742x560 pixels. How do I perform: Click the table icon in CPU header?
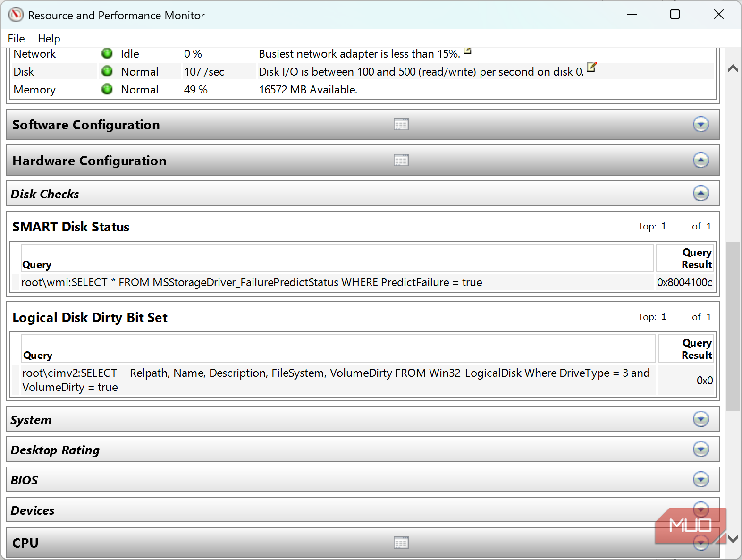pyautogui.click(x=401, y=543)
